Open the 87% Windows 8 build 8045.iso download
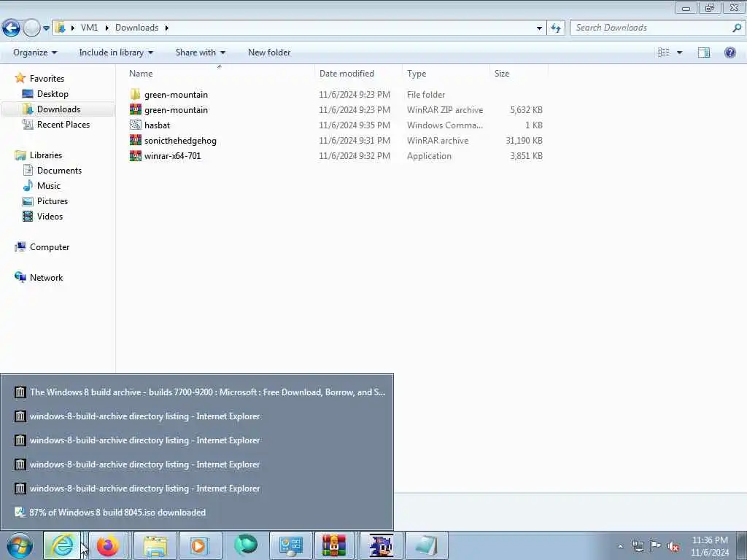The image size is (747, 560). [x=197, y=513]
